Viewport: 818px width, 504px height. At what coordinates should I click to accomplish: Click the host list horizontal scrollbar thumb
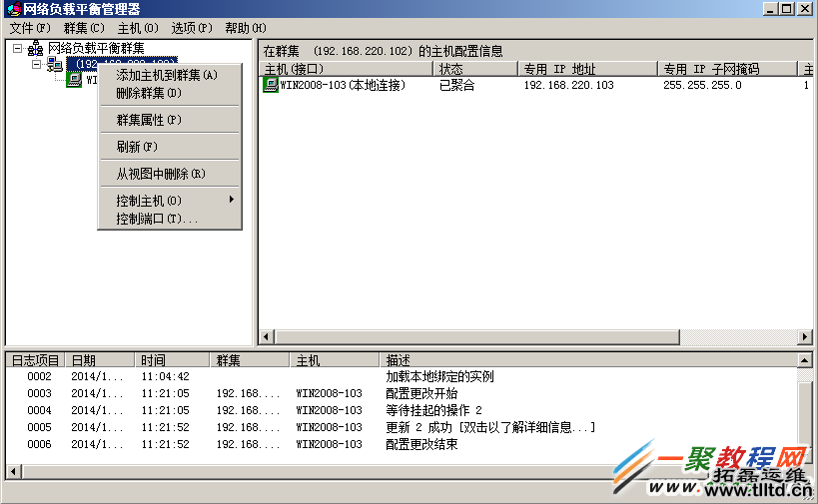pyautogui.click(x=476, y=336)
